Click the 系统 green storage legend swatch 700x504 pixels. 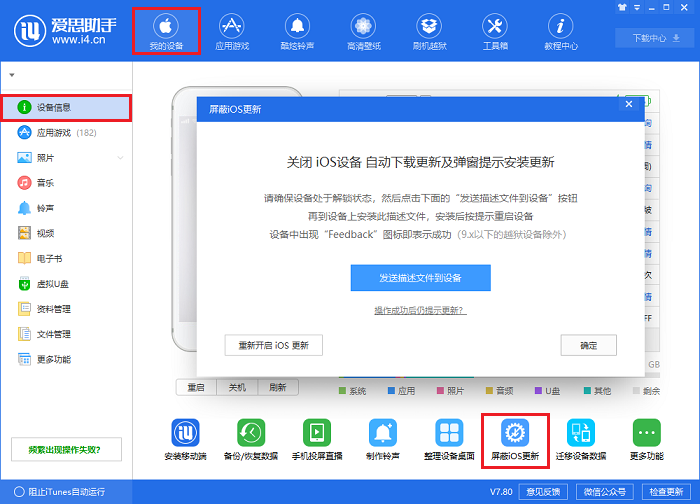[342, 391]
